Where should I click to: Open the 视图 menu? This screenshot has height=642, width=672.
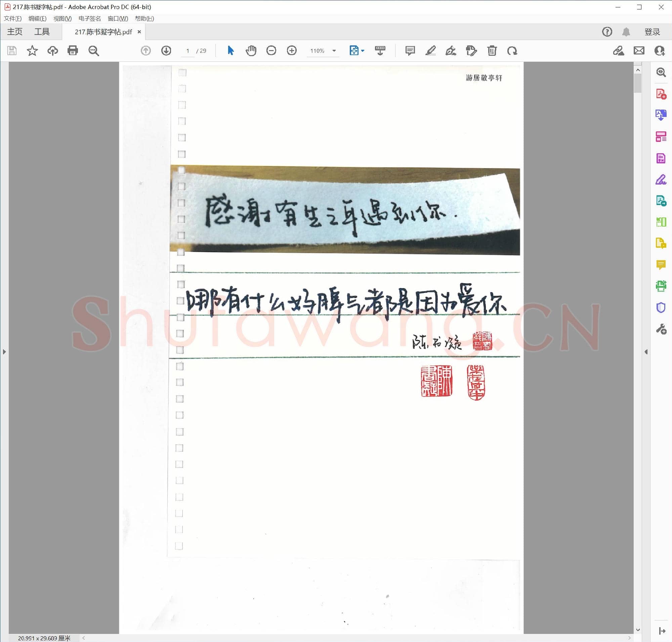coord(62,19)
